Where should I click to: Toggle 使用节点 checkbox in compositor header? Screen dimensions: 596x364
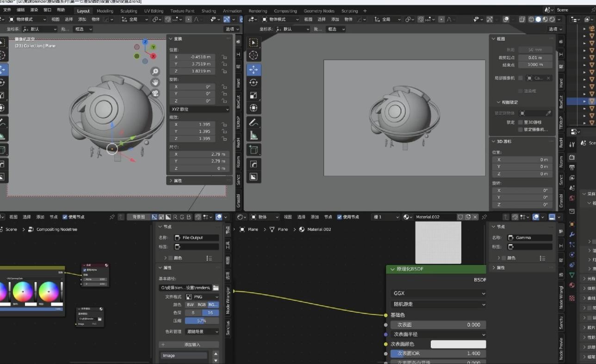click(x=65, y=217)
